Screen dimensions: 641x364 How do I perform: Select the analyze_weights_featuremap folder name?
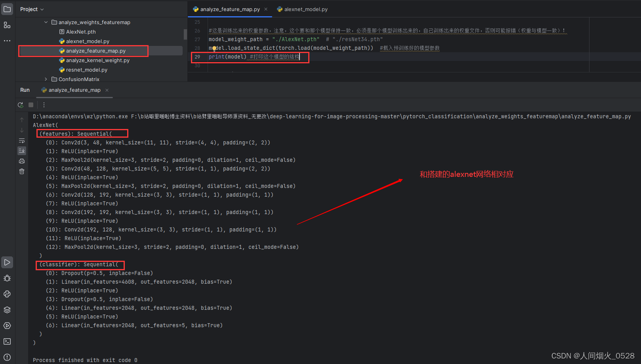94,23
